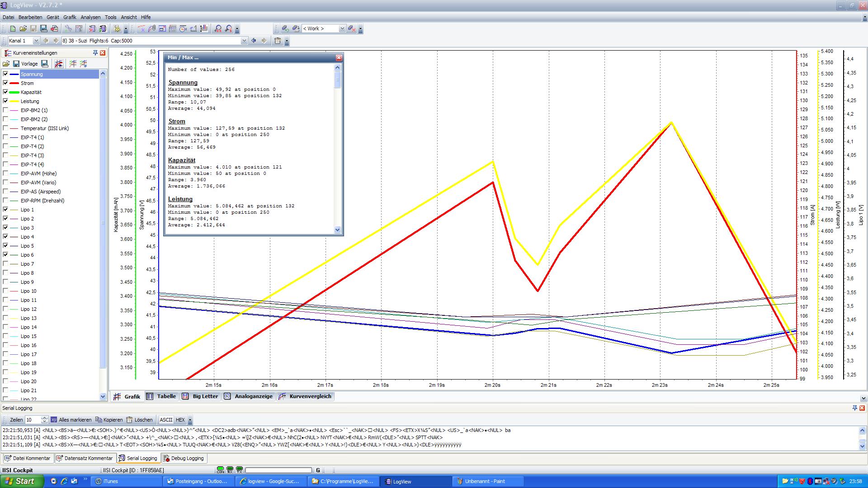This screenshot has width=868, height=488.
Task: Uncheck the Lipo 1 checkbox
Action: click(x=5, y=210)
